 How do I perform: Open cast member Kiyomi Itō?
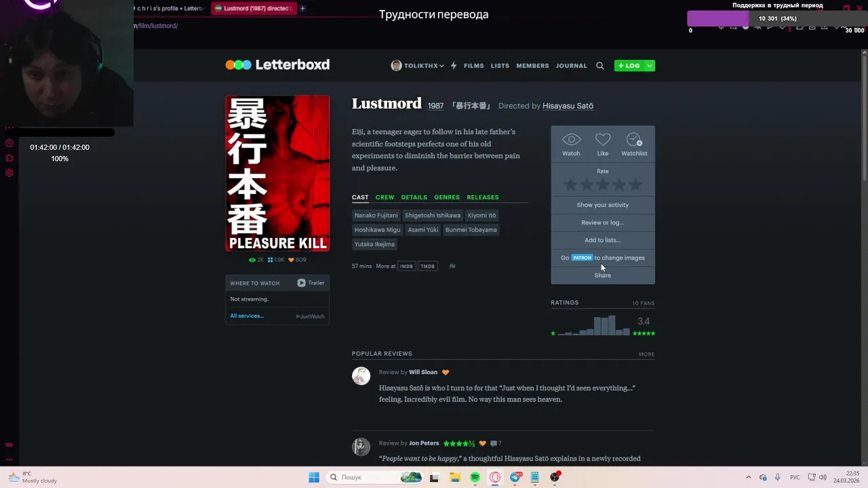[481, 216]
